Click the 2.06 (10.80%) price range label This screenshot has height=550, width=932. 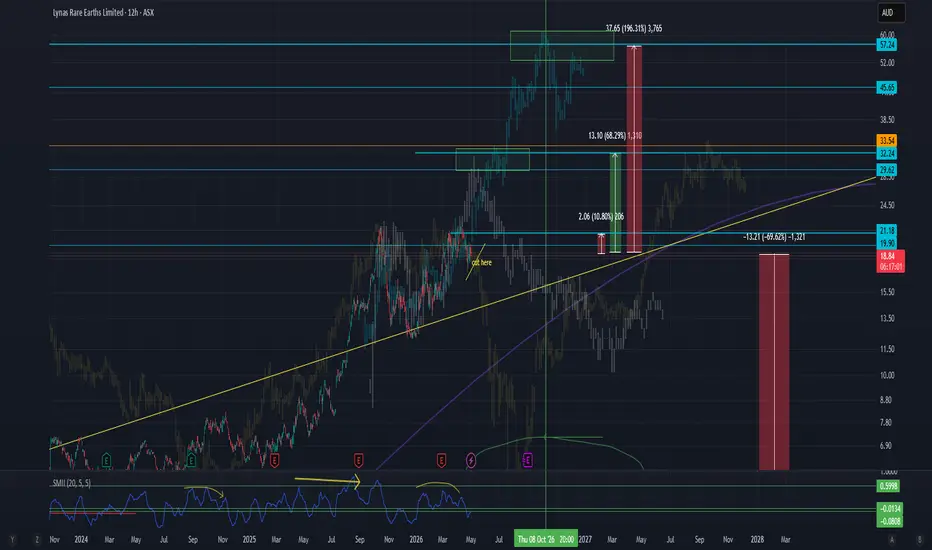[601, 216]
